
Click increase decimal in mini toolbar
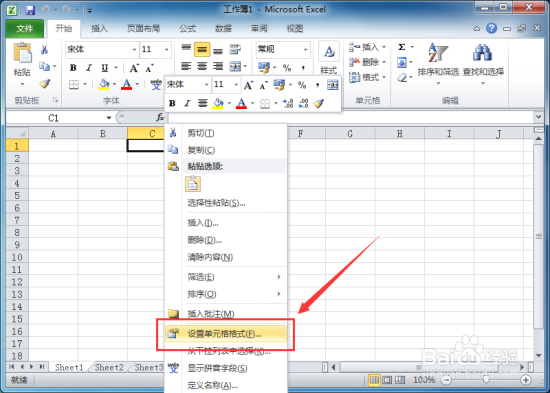[x=288, y=103]
